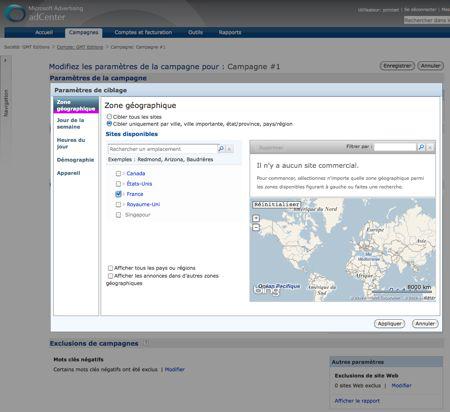Expand the Royaume-Uni tree node
450x412 pixels.
point(124,204)
